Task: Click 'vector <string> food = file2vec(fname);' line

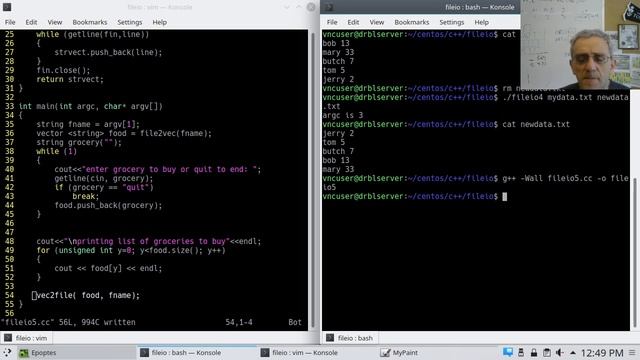Action: pyautogui.click(x=124, y=133)
